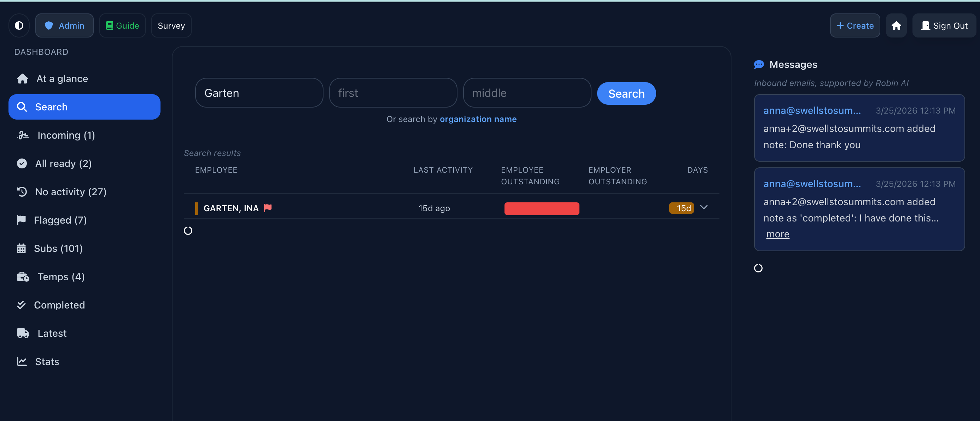980x421 pixels.
Task: Click the red employee outstanding bar
Action: click(x=541, y=209)
